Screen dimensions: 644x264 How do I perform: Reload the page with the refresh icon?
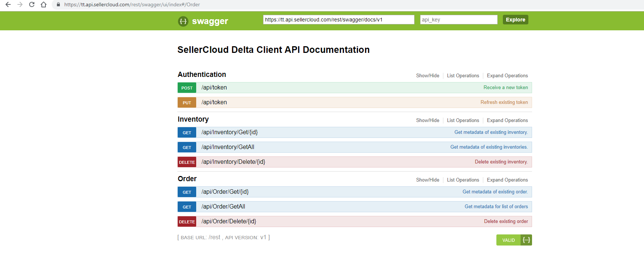click(x=32, y=4)
